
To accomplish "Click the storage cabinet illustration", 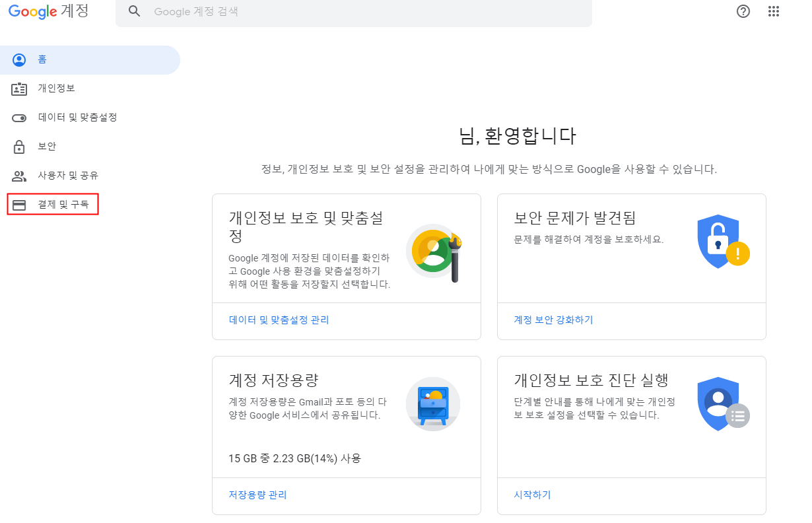I will (x=433, y=404).
